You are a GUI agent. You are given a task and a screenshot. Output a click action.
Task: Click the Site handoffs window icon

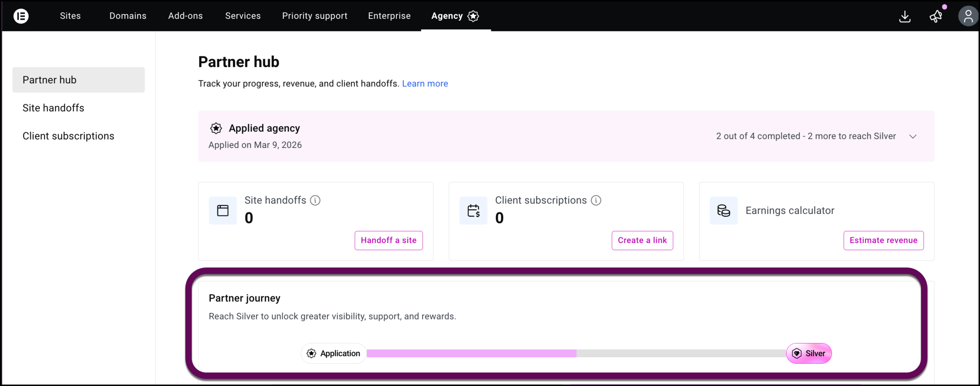pyautogui.click(x=223, y=211)
